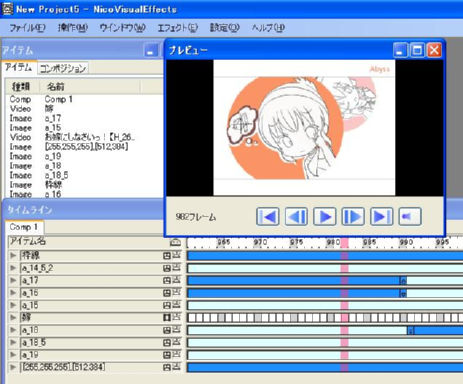Step back one frame in Preview
The image size is (463, 384).
point(296,217)
